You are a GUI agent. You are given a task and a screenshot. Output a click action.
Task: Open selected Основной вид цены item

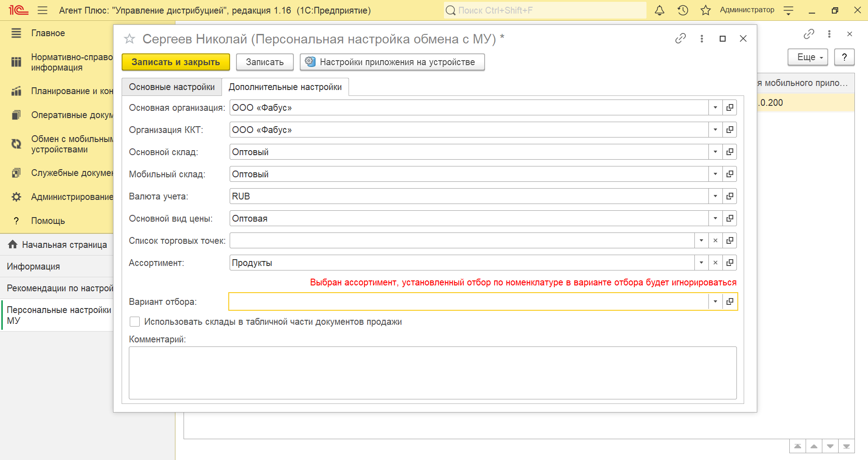(730, 218)
